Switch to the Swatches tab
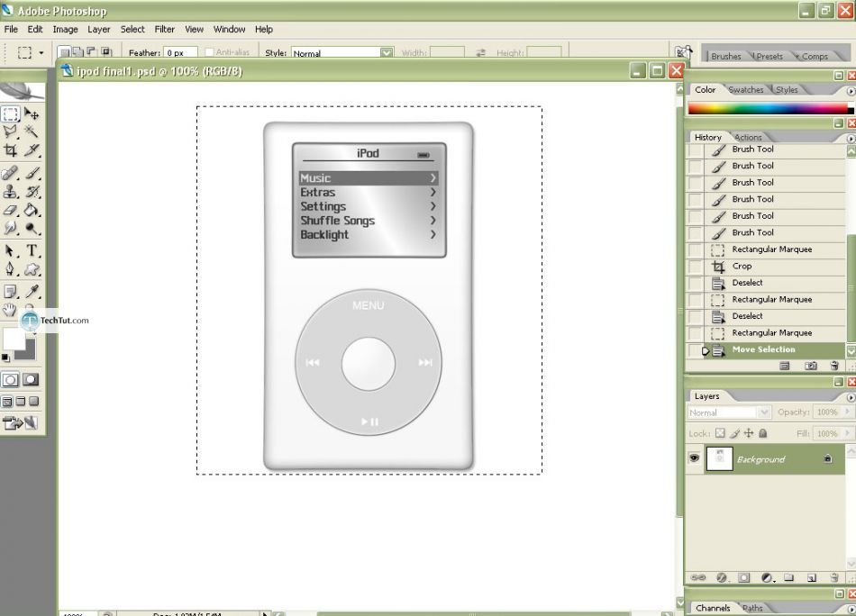This screenshot has height=616, width=856. tap(746, 89)
